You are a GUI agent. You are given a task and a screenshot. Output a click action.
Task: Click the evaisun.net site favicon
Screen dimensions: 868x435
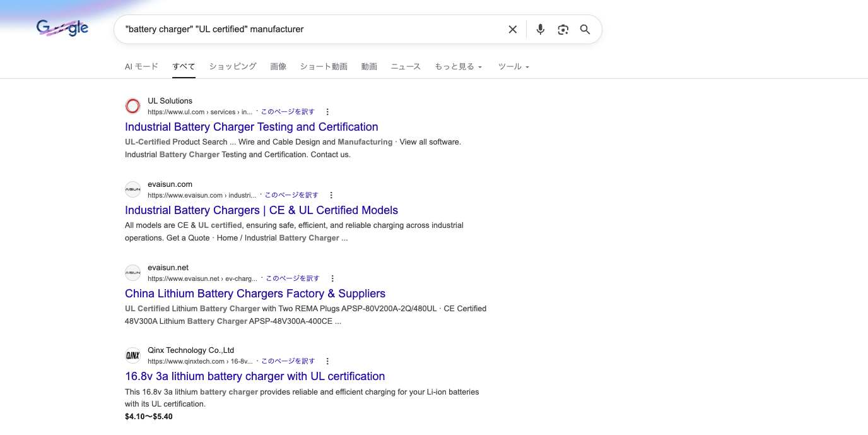[x=132, y=272]
